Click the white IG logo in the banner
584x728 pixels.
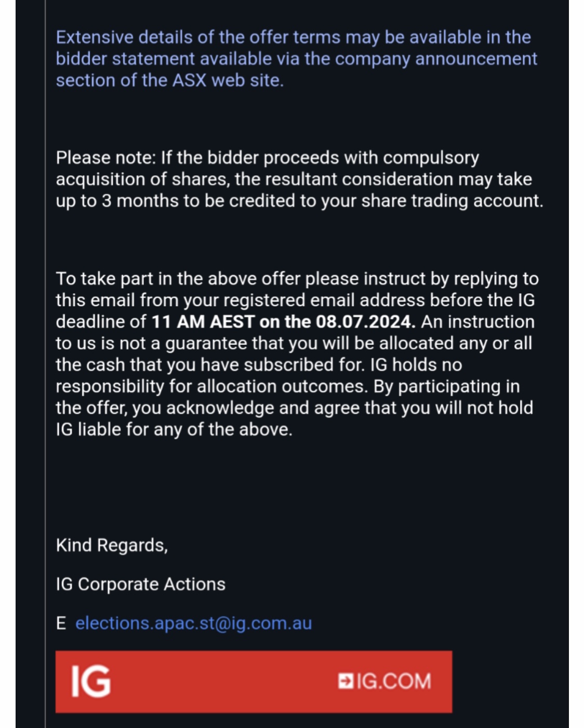coord(91,681)
